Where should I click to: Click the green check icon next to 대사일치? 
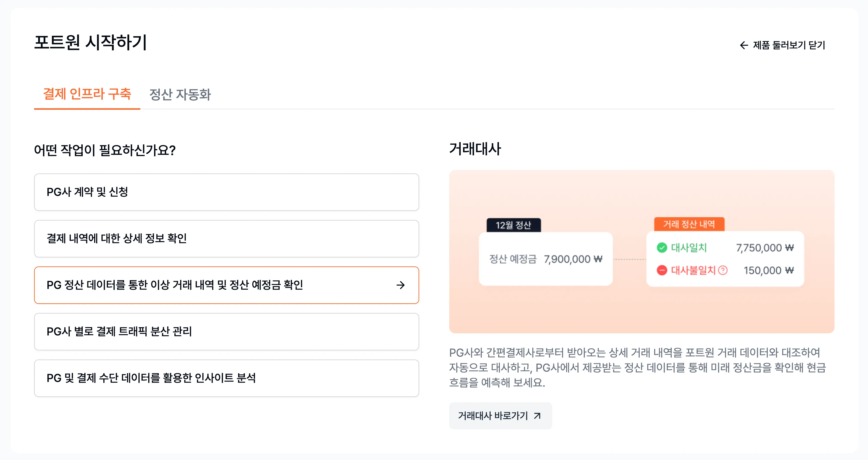[662, 248]
